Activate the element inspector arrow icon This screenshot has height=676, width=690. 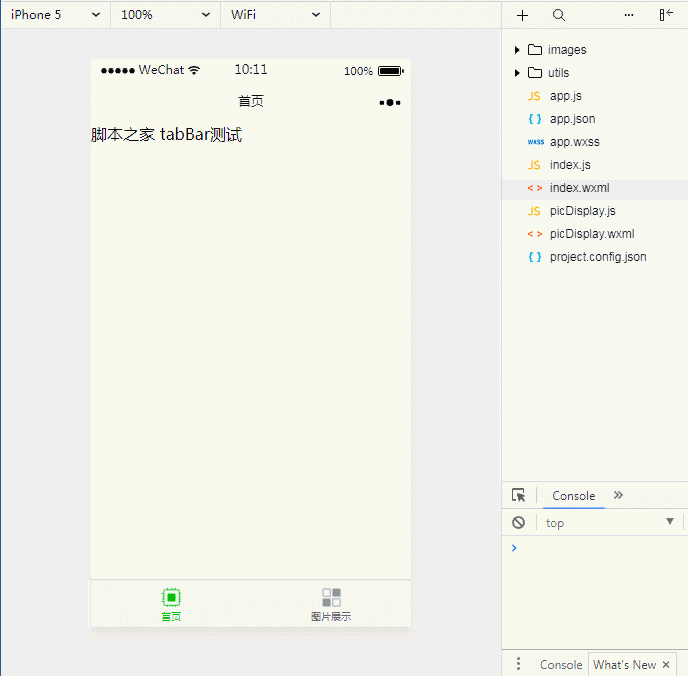(x=519, y=495)
